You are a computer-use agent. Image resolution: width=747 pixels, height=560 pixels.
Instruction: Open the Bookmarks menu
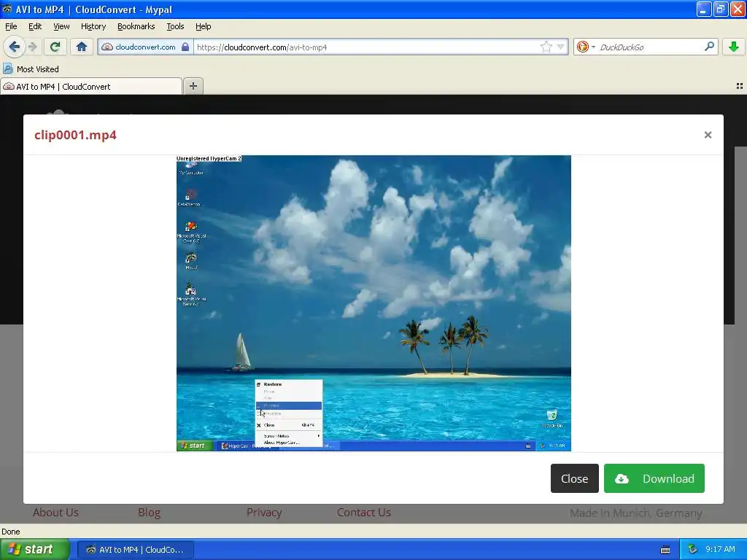point(136,26)
